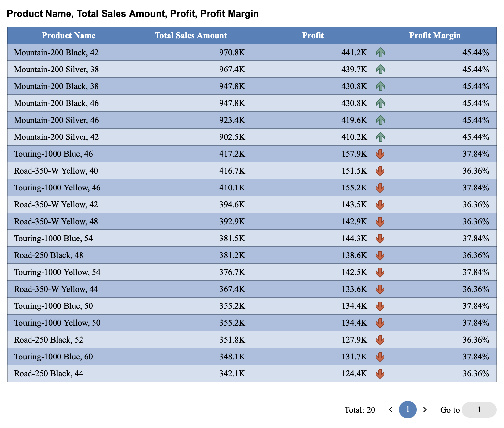Go to the next page chevron

(x=425, y=410)
